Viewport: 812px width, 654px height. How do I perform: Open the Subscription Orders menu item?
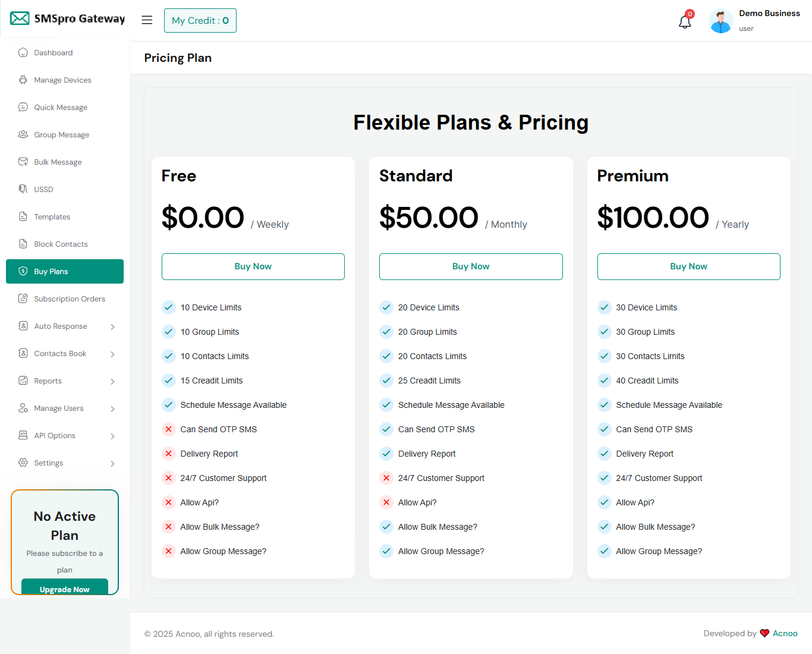(x=69, y=299)
